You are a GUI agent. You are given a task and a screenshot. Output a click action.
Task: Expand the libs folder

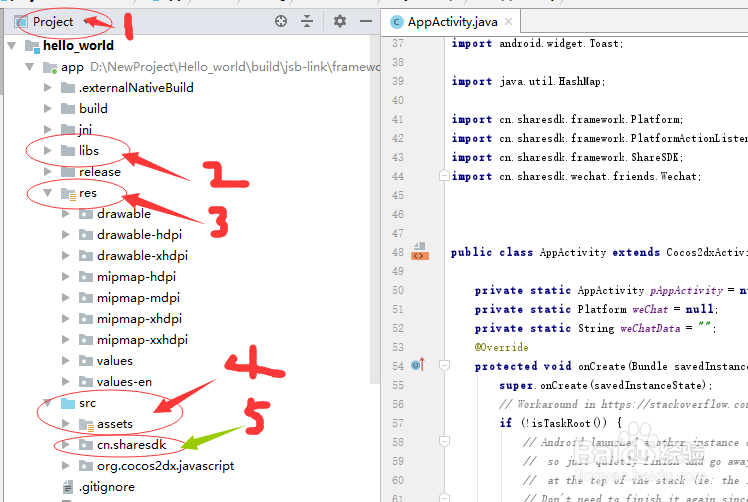(48, 151)
